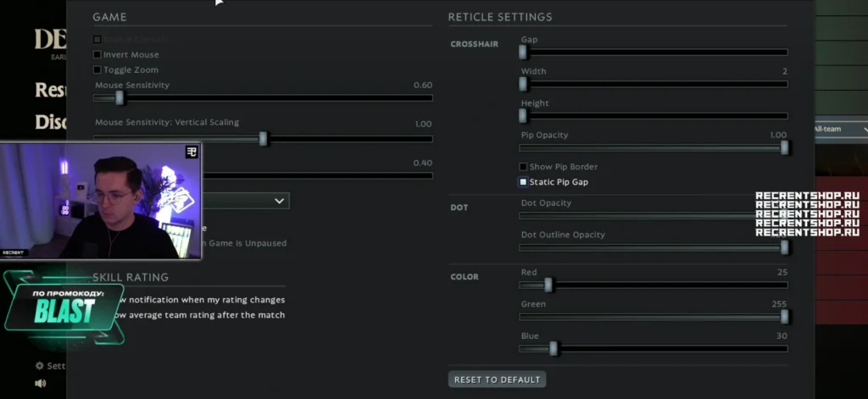Enable Show Pip Border

[523, 167]
